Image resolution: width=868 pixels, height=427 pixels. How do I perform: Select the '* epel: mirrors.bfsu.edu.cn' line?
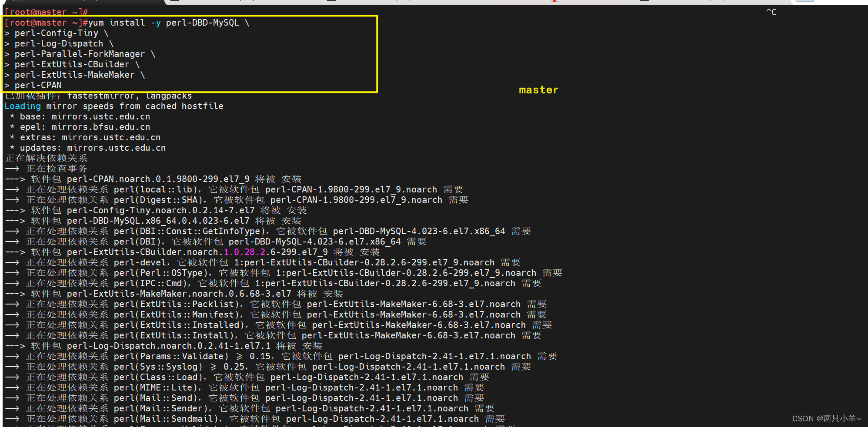80,127
